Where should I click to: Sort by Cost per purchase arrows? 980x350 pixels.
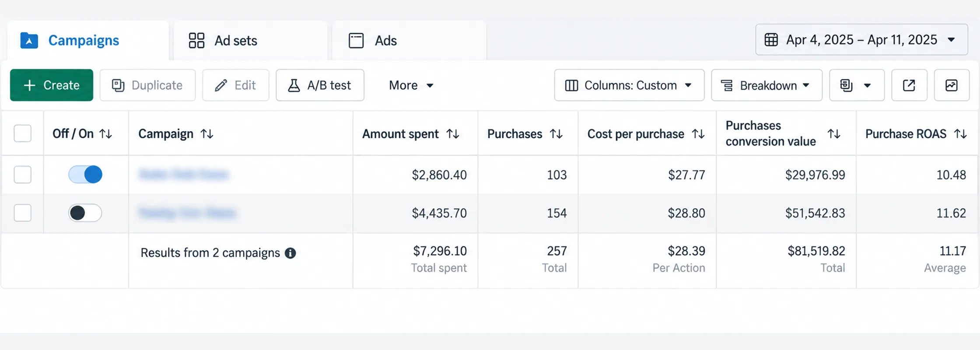click(x=698, y=134)
